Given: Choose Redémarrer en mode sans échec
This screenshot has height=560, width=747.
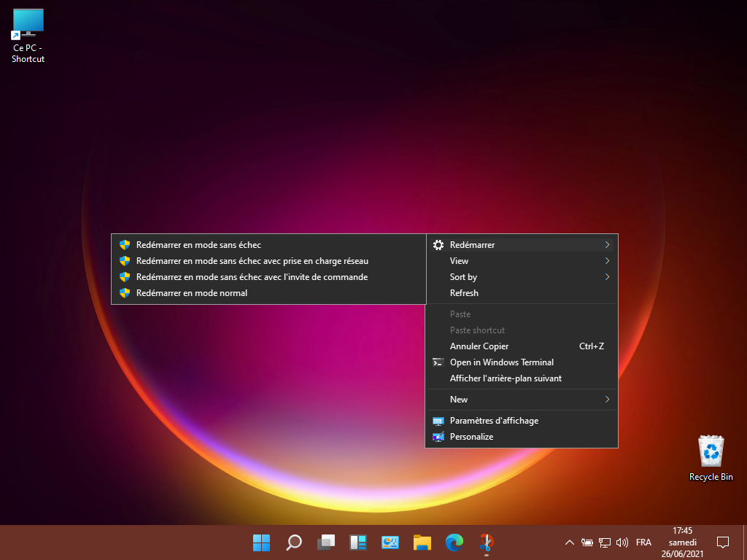Looking at the screenshot, I should point(198,245).
